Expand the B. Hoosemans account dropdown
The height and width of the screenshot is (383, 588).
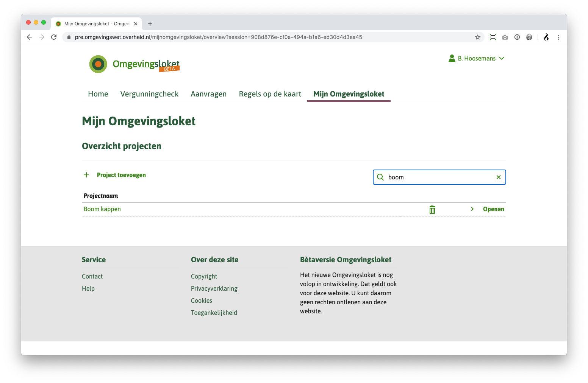pos(502,58)
